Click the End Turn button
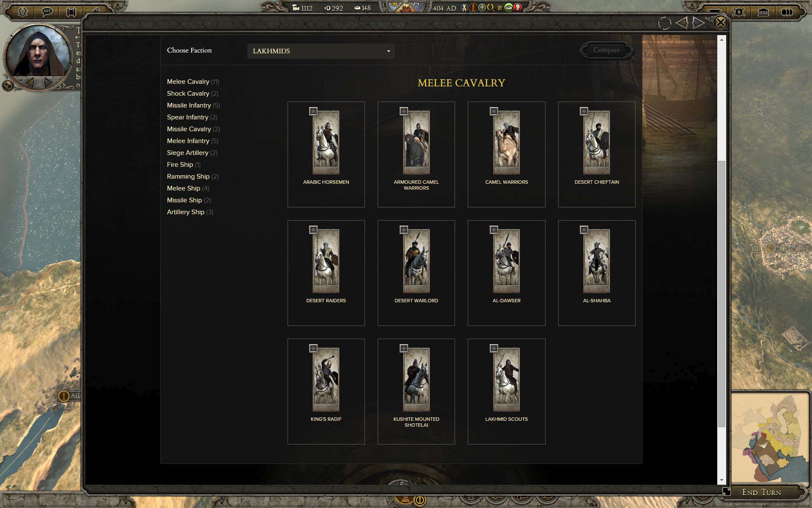 pos(761,492)
